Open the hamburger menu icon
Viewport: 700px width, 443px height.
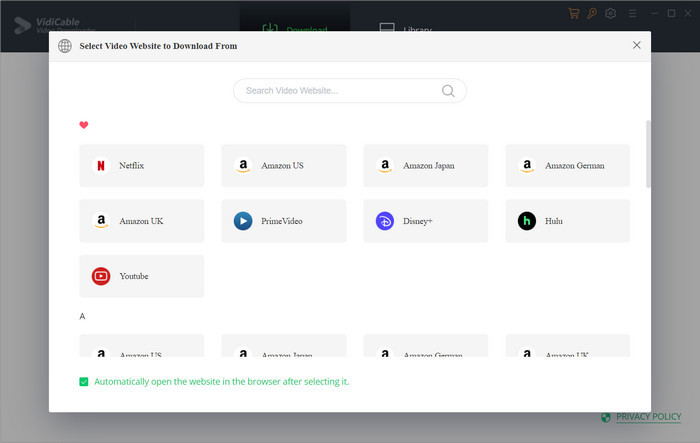pyautogui.click(x=633, y=14)
